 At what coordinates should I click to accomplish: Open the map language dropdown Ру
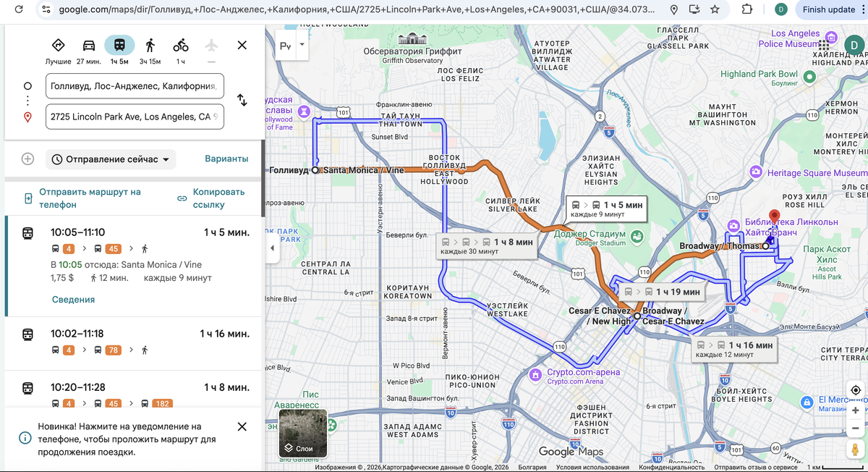point(293,46)
